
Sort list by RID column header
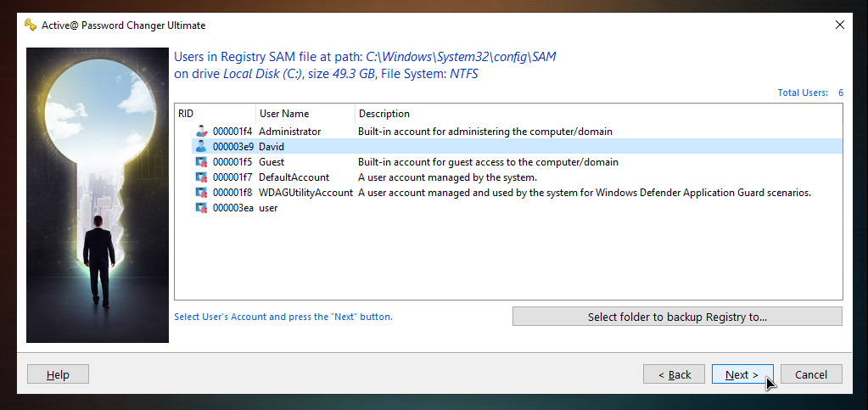pos(216,114)
